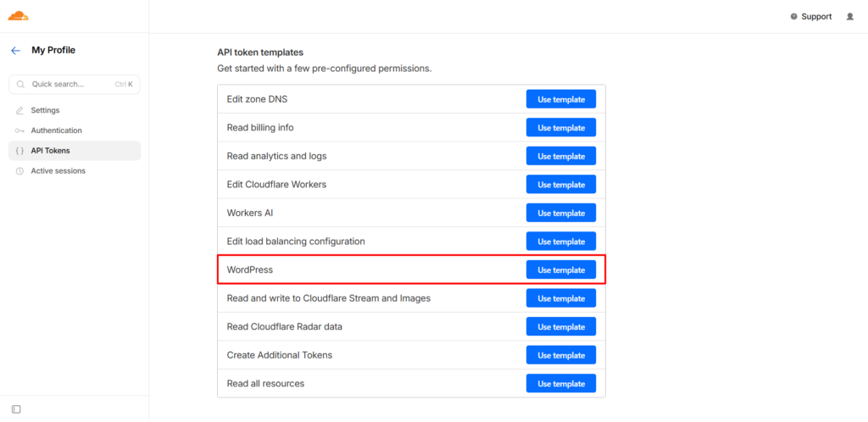Click the Authentication key icon
Screen dimensions: 868x422
coord(20,130)
